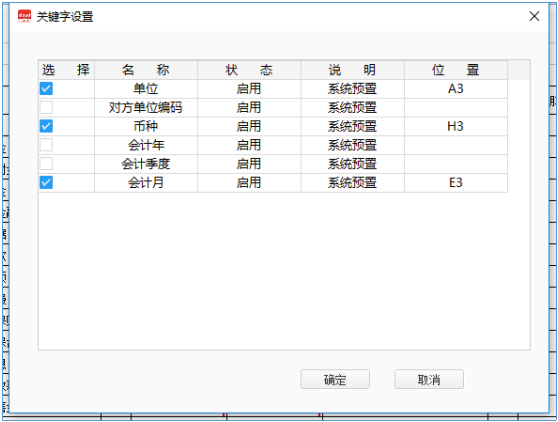This screenshot has height=422, width=558.
Task: Click the 位置 column header
Action: [x=456, y=70]
